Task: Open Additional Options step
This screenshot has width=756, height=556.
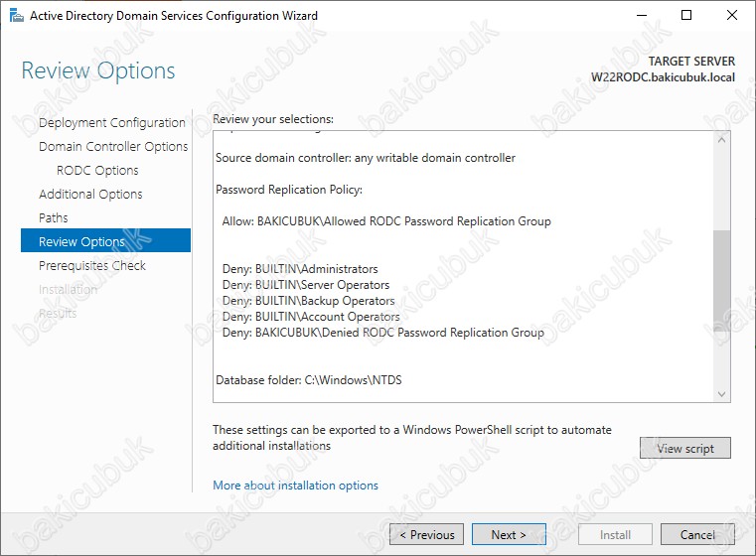Action: (90, 195)
